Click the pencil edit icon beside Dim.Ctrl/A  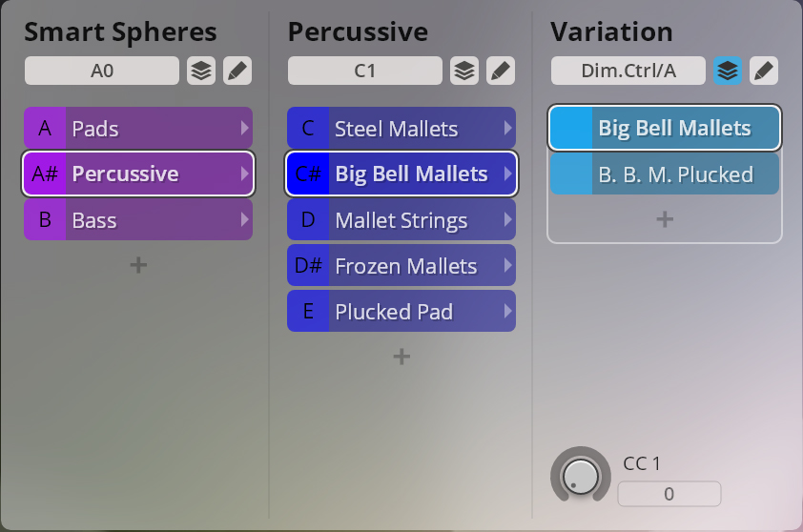[x=764, y=71]
